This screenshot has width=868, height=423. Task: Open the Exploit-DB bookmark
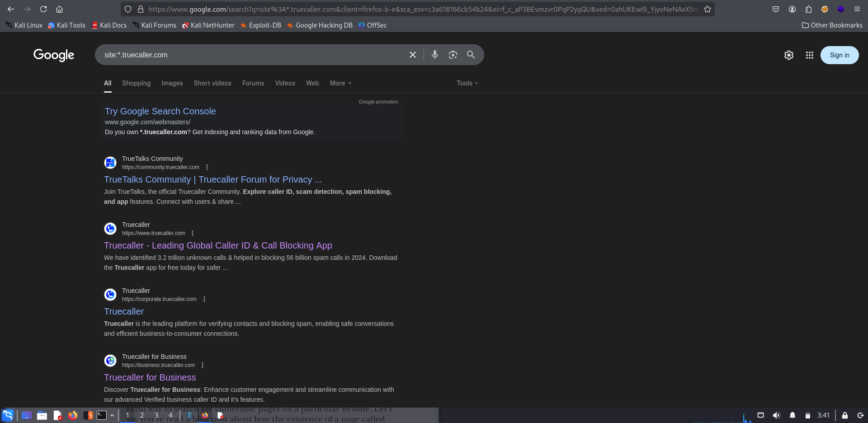261,25
